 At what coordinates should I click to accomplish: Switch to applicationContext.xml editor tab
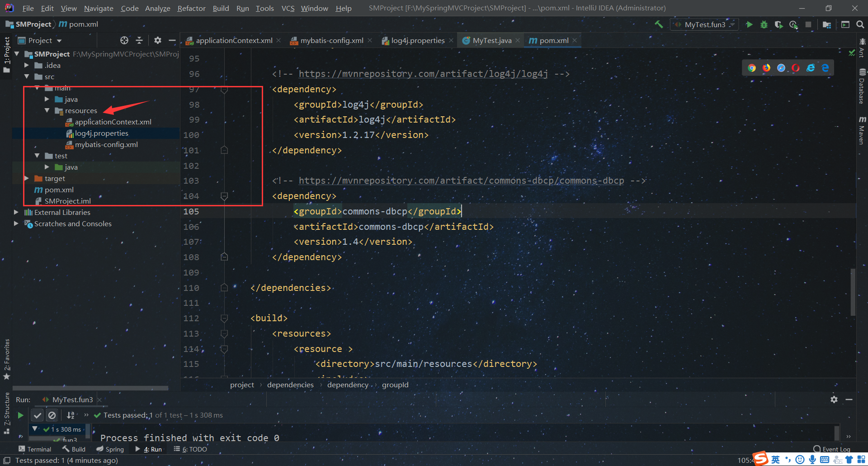234,40
